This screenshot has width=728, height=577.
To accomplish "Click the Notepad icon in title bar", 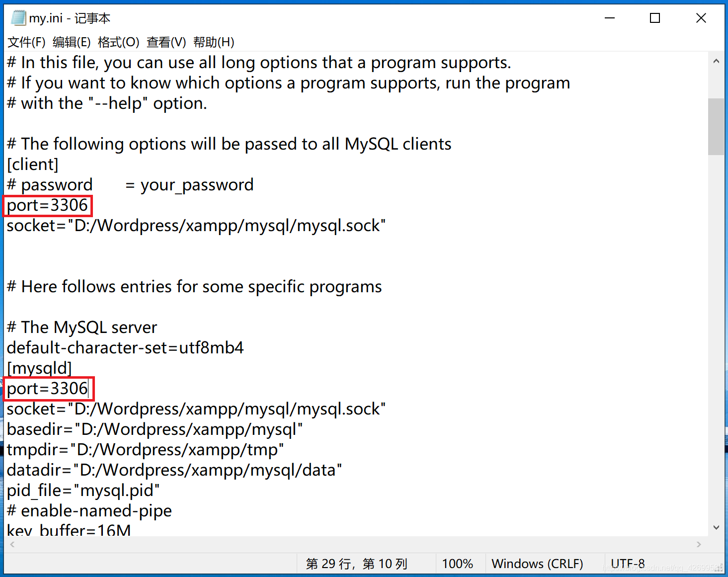I will coord(18,18).
